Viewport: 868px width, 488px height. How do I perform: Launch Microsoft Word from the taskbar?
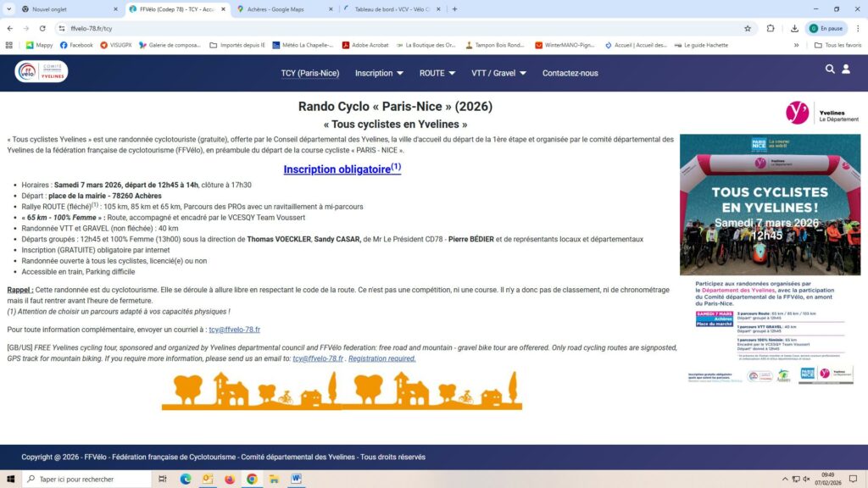pos(297,479)
